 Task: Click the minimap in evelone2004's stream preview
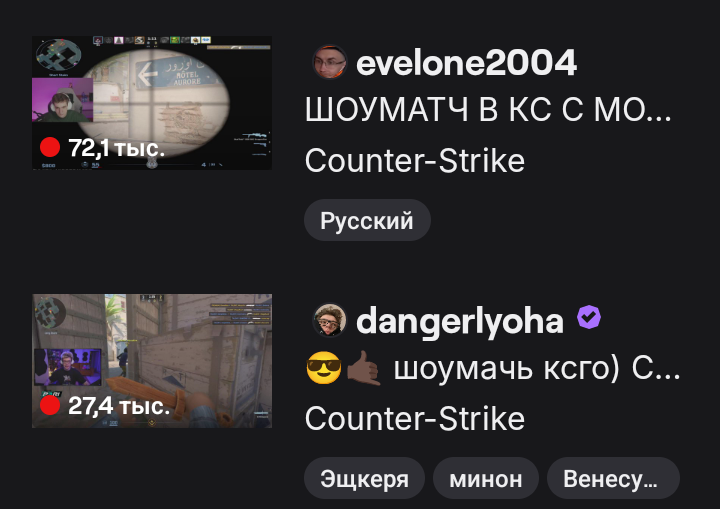tap(58, 55)
